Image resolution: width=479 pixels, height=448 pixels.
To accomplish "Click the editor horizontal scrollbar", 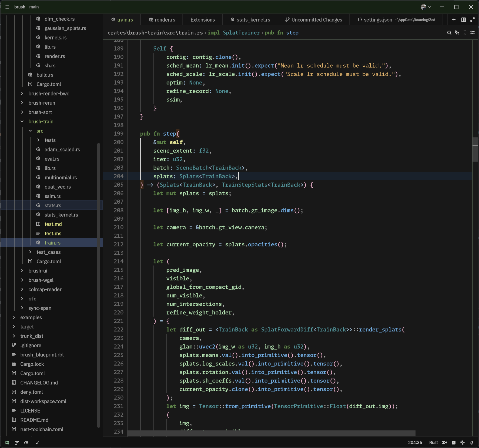I will click(271, 433).
